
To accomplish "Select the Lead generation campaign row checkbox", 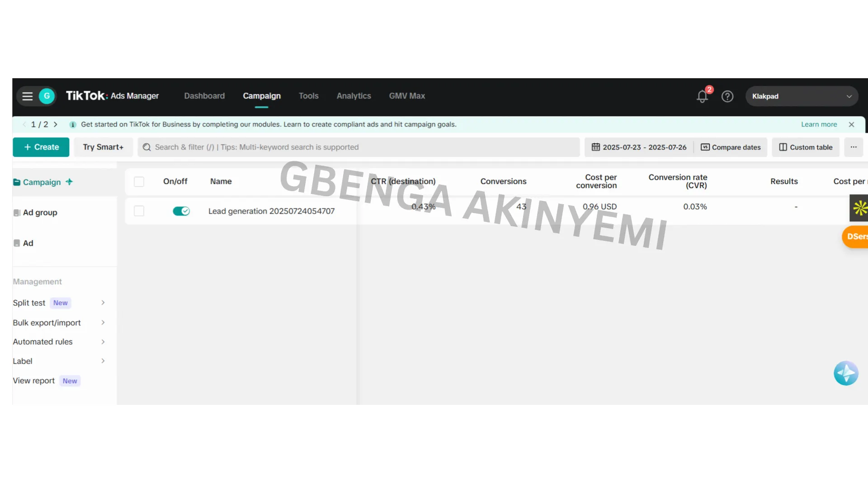I will (139, 211).
